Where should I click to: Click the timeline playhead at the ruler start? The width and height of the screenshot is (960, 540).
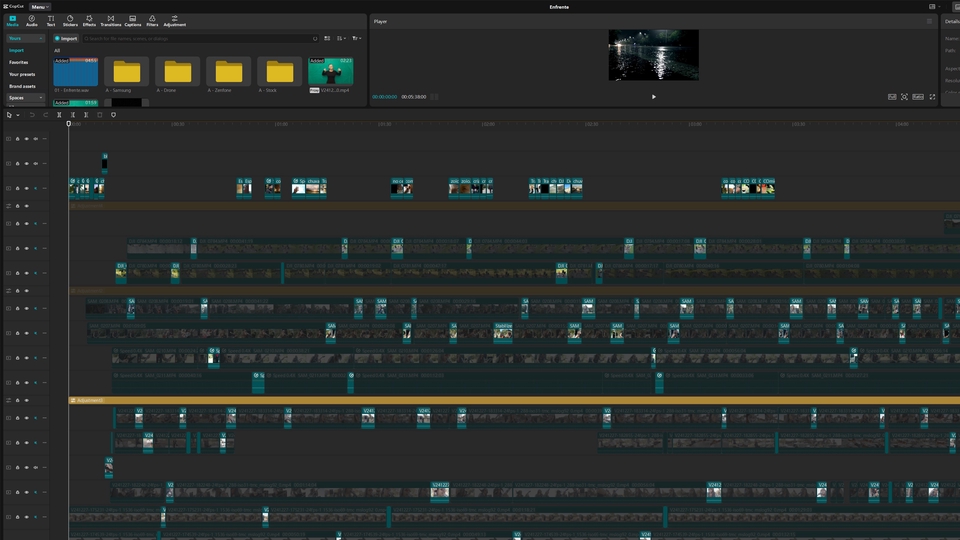click(x=69, y=124)
